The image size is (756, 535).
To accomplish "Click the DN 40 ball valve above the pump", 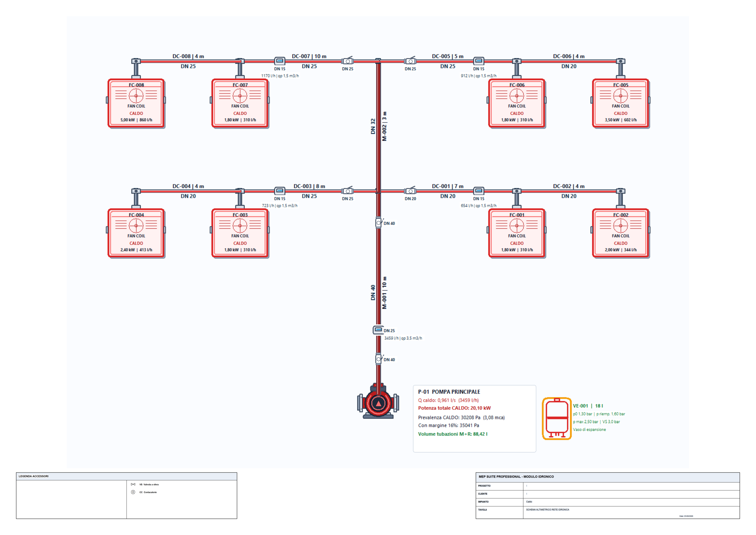I will [379, 359].
